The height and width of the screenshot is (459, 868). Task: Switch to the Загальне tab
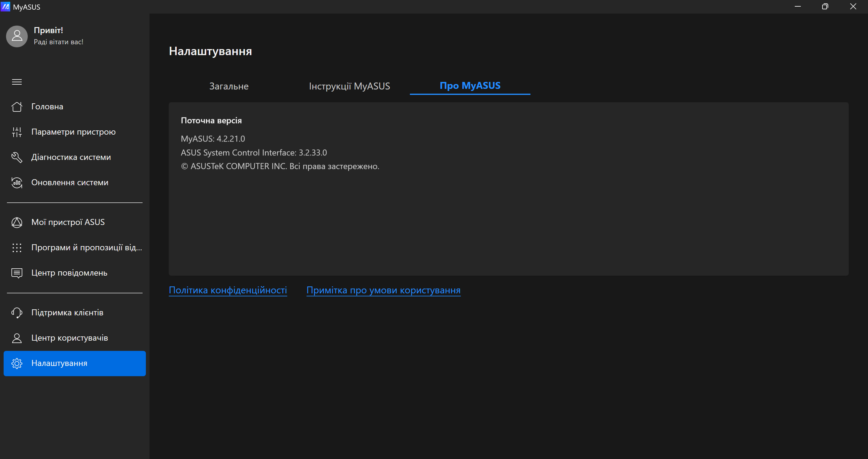coord(229,86)
